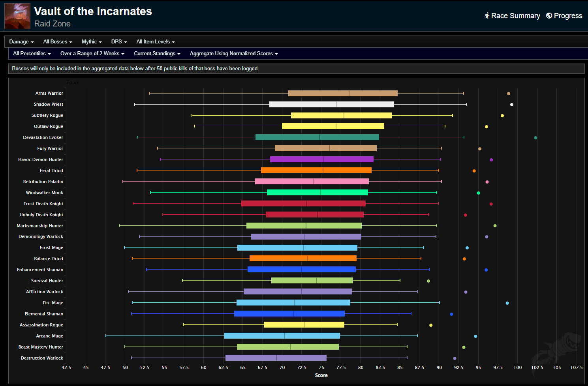This screenshot has width=588, height=386.
Task: Open the Progress link
Action: click(564, 15)
